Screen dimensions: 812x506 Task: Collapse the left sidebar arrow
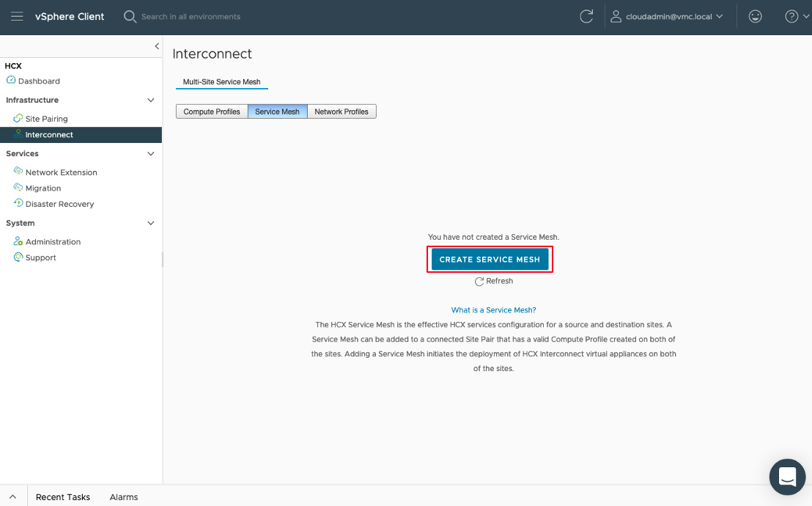[x=156, y=46]
